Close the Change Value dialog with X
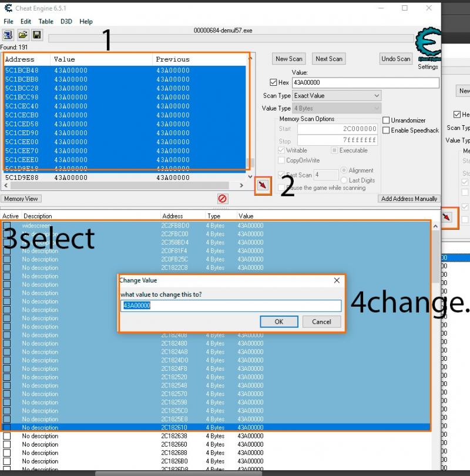This screenshot has height=476, width=470. point(337,280)
